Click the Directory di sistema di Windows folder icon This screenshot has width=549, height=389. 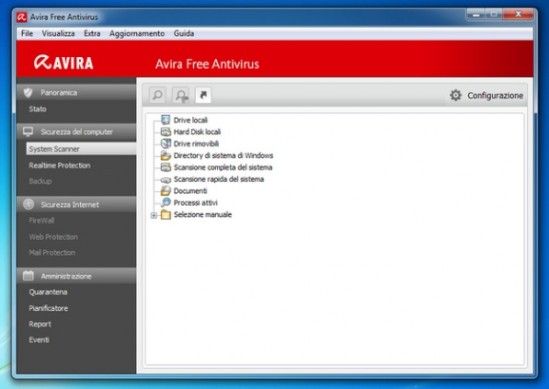(165, 155)
